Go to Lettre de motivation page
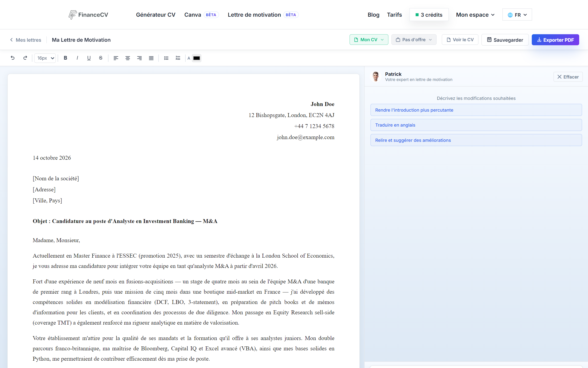This screenshot has height=368, width=588. 263,15
